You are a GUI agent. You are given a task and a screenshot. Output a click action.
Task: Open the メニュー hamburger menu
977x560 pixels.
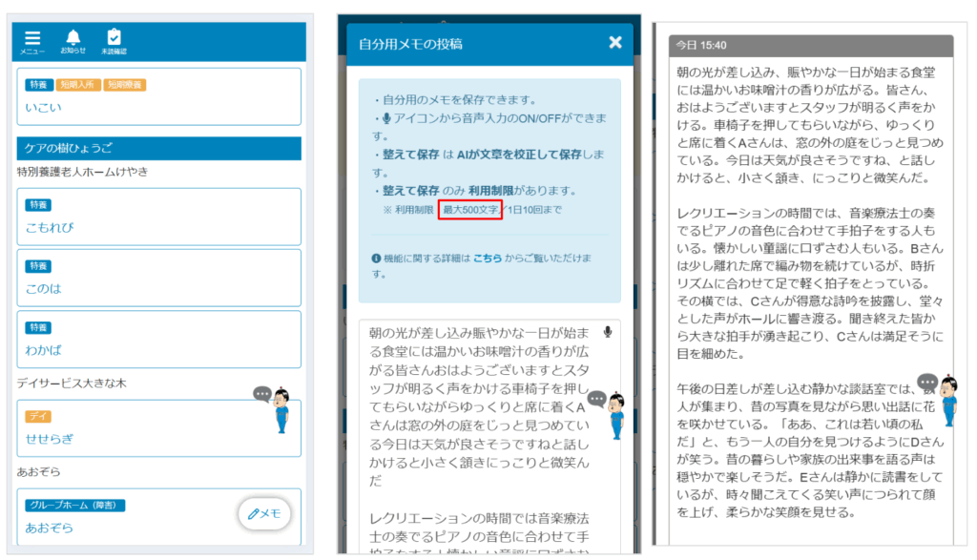[x=31, y=39]
